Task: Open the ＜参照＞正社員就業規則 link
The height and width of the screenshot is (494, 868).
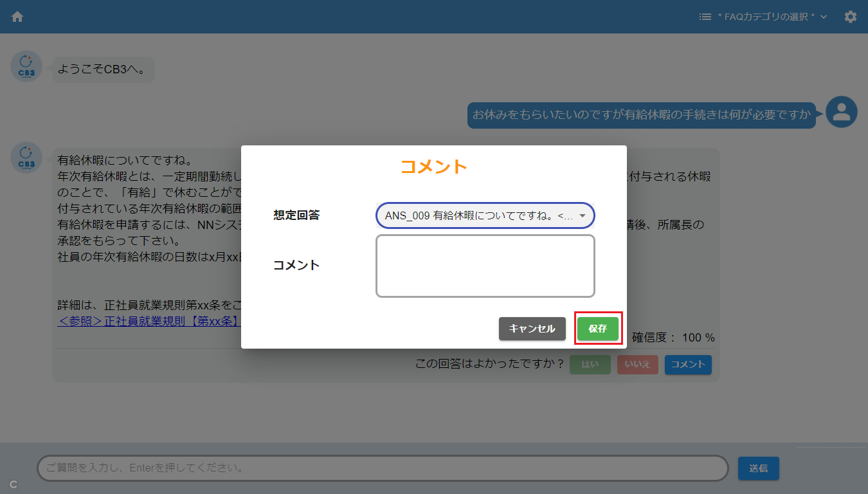Action: (x=148, y=320)
